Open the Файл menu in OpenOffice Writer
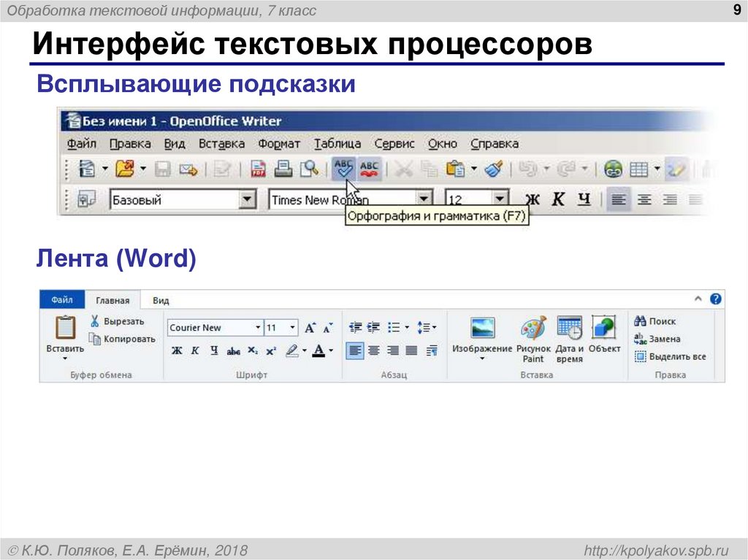The image size is (748, 560). [82, 144]
